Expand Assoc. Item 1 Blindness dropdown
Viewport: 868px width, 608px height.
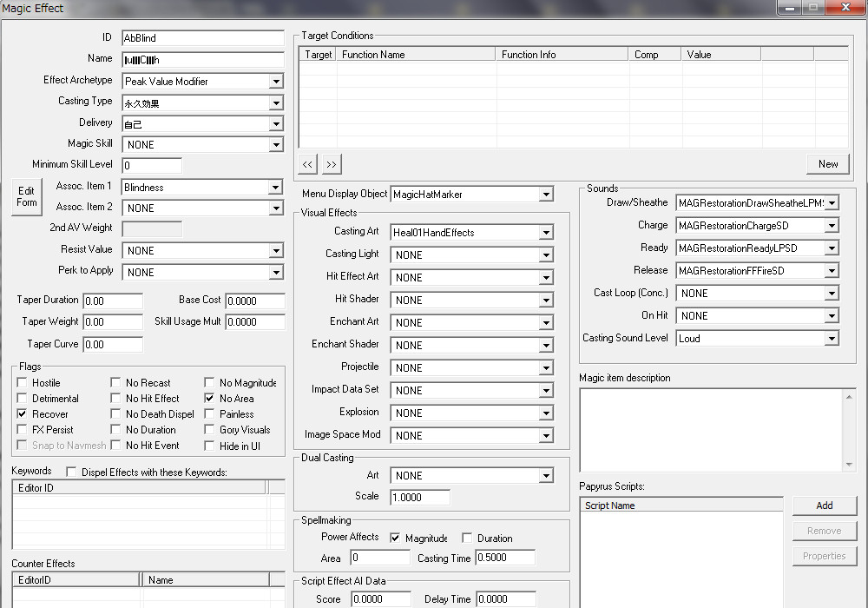point(276,187)
